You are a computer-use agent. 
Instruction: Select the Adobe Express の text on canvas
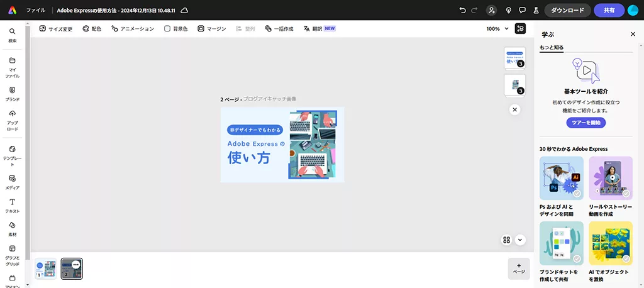click(x=256, y=143)
